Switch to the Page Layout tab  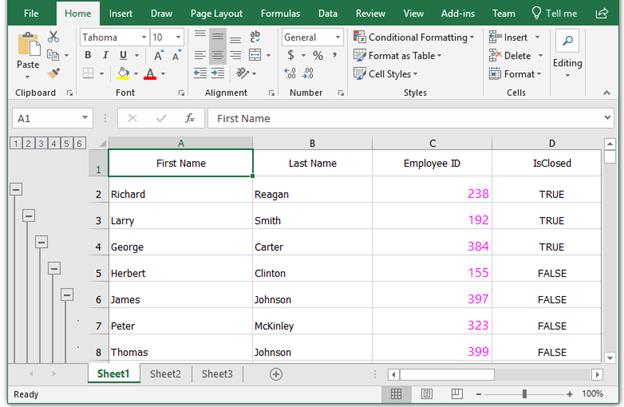pos(216,14)
